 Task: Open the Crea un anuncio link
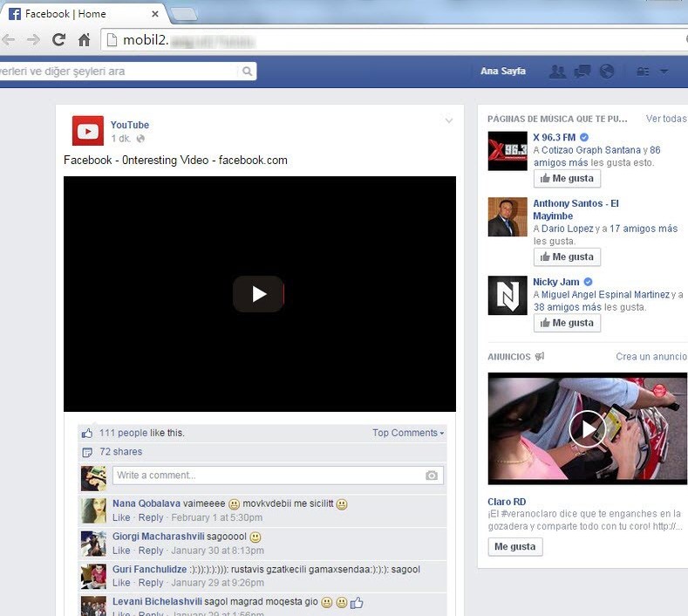(651, 357)
